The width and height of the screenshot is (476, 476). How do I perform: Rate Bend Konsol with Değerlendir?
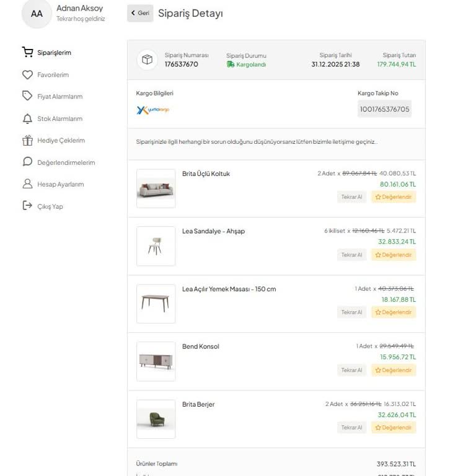[394, 370]
